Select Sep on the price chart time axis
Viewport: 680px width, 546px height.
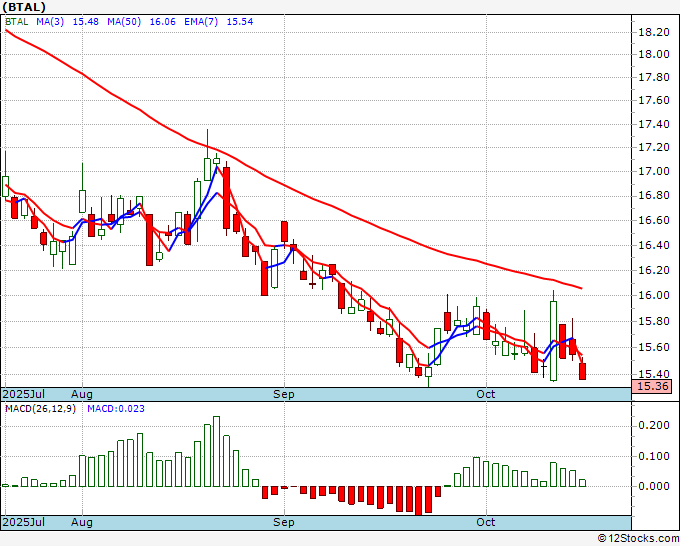pos(284,394)
